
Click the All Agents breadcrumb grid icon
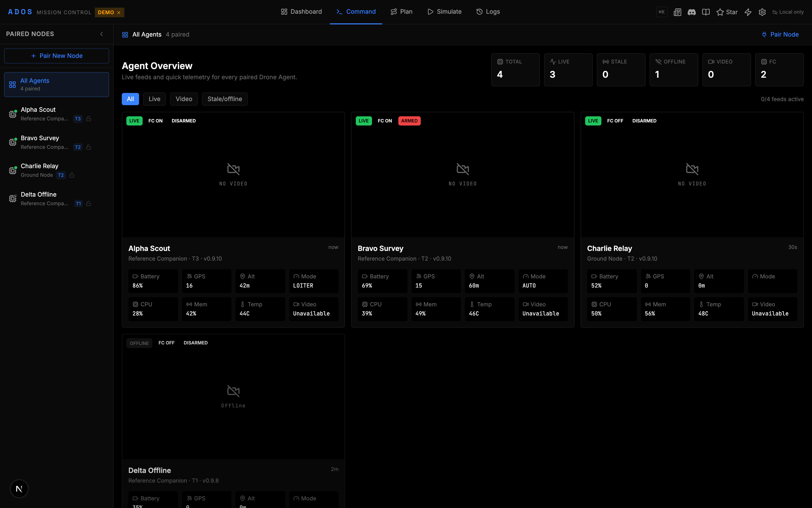pos(125,35)
